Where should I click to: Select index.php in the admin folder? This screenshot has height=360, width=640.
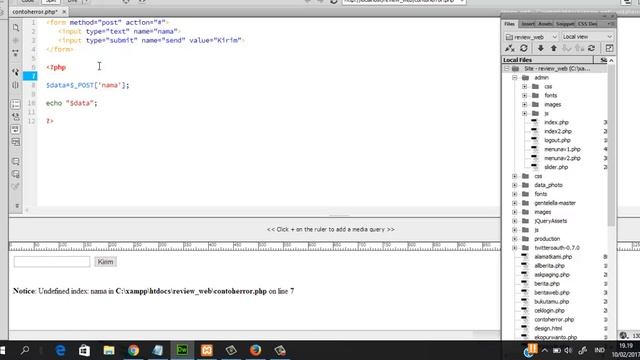click(x=556, y=122)
